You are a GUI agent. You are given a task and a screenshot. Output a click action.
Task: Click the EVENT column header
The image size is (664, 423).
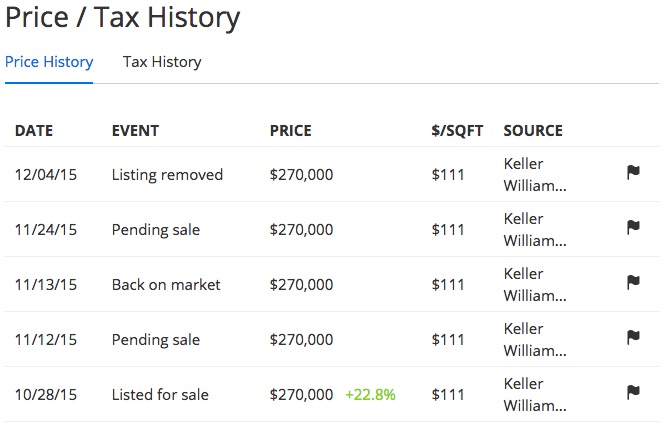coord(136,130)
